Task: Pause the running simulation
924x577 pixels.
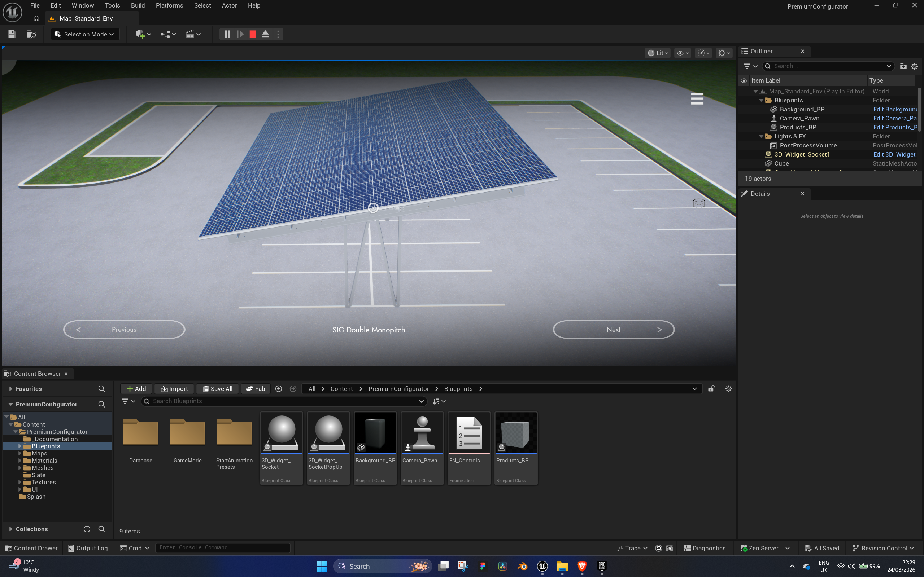Action: click(x=227, y=34)
